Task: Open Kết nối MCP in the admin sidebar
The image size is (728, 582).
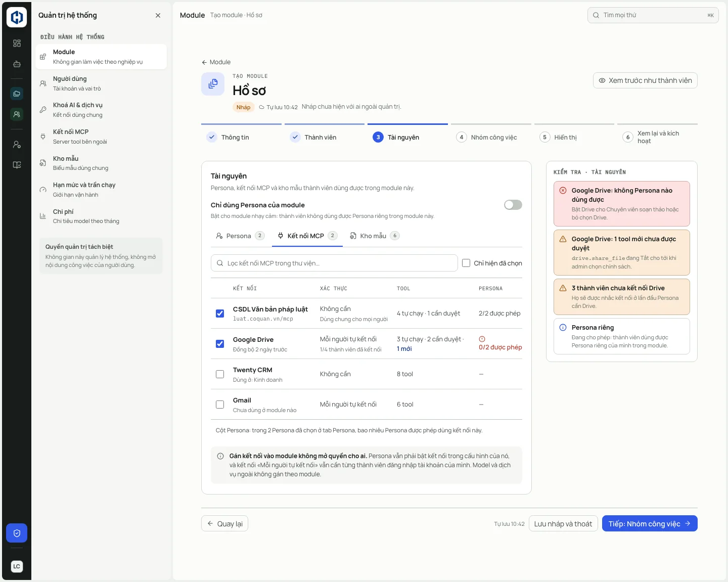Action: [x=101, y=137]
